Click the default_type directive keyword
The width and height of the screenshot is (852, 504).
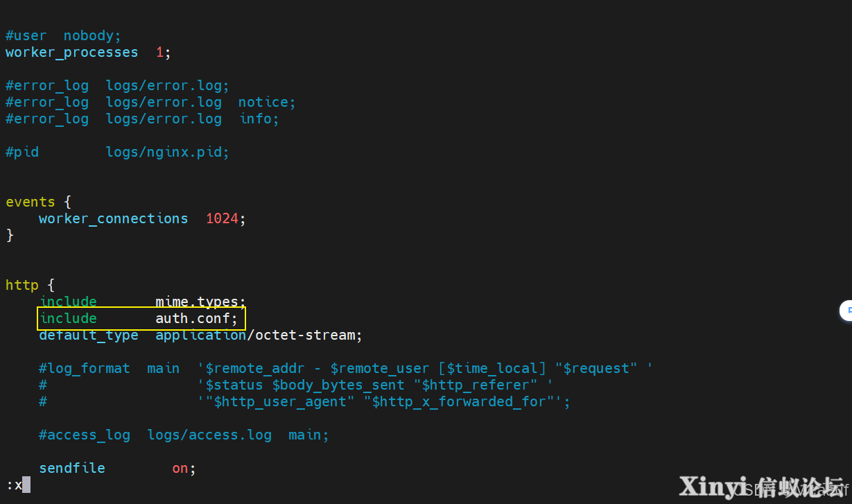(x=89, y=336)
